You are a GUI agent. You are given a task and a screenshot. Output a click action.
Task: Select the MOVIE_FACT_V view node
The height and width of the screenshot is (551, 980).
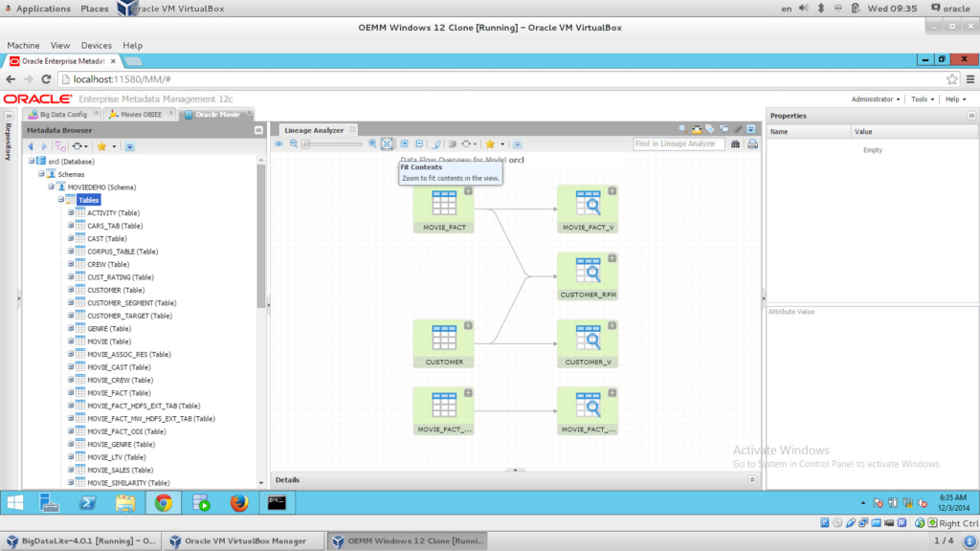(x=588, y=209)
